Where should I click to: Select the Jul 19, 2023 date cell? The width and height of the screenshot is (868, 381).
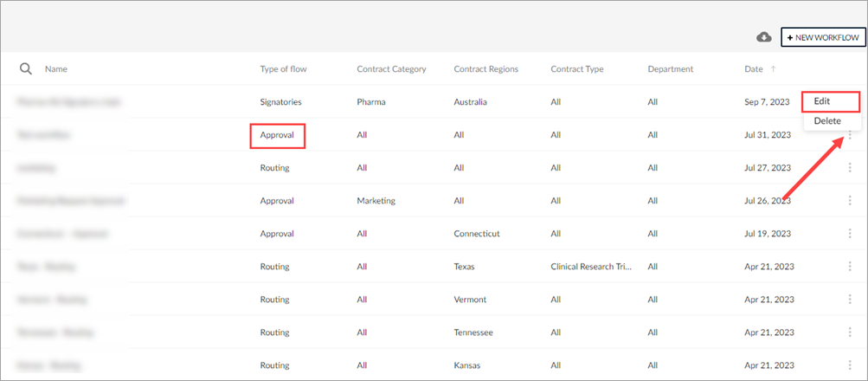[768, 234]
